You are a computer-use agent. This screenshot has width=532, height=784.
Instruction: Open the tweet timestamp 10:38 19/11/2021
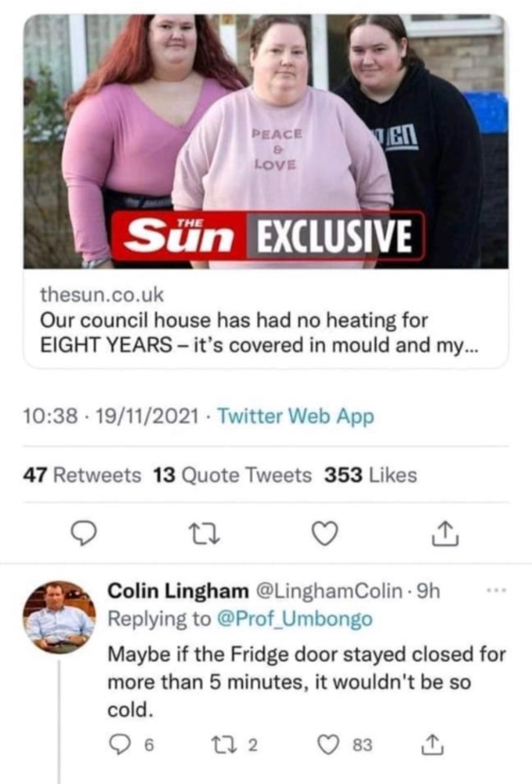click(110, 416)
